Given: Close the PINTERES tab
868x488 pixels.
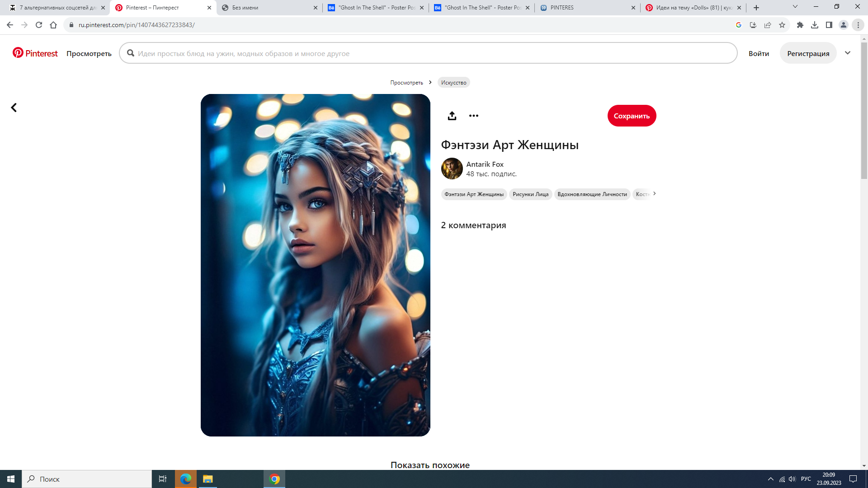Looking at the screenshot, I should pyautogui.click(x=633, y=8).
